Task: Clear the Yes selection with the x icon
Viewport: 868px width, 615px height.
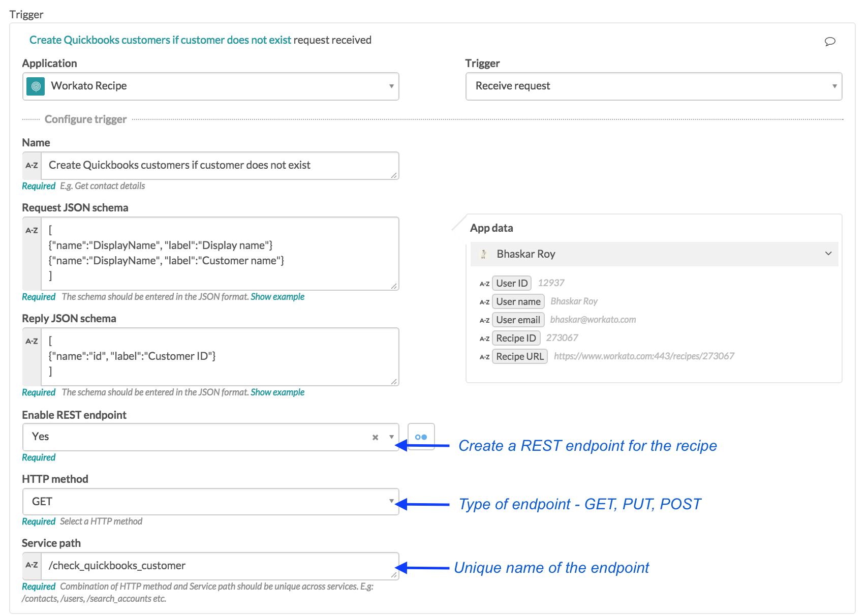Action: [x=376, y=437]
